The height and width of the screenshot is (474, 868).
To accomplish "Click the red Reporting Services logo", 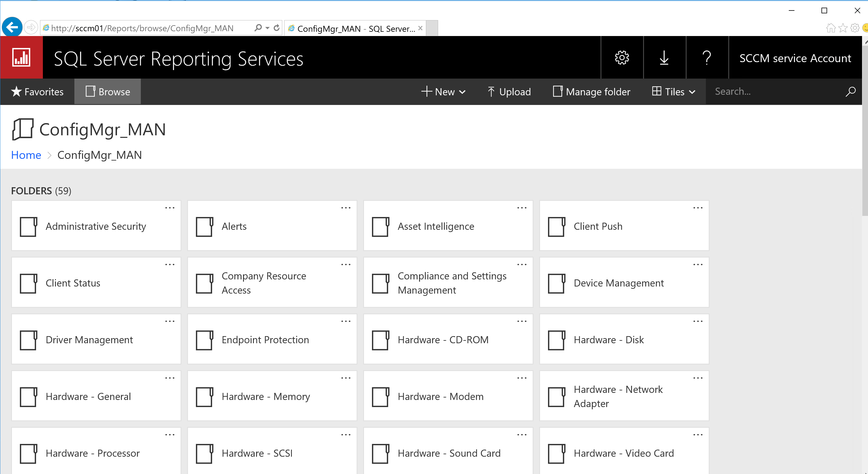I will tap(21, 58).
